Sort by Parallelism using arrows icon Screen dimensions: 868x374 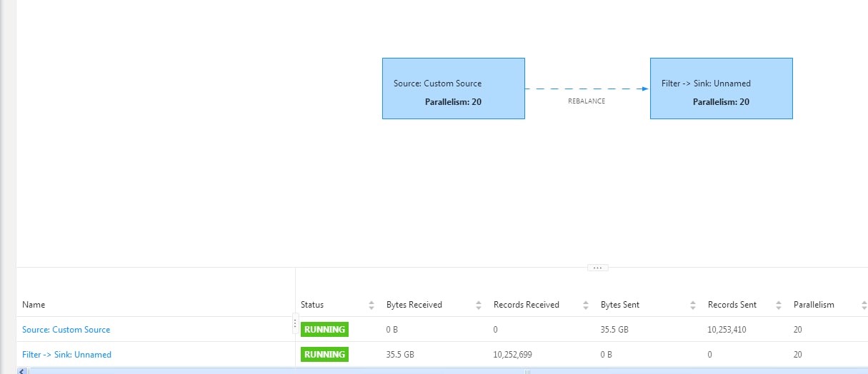pyautogui.click(x=862, y=305)
